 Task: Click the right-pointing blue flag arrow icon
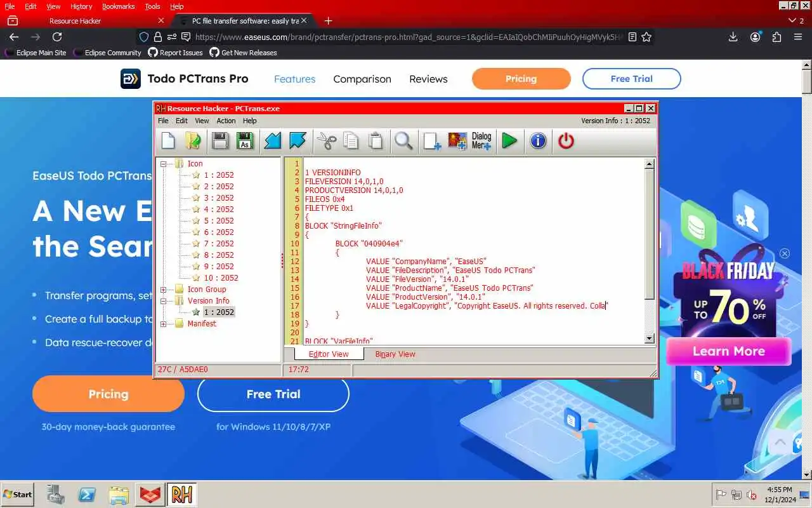(298, 140)
